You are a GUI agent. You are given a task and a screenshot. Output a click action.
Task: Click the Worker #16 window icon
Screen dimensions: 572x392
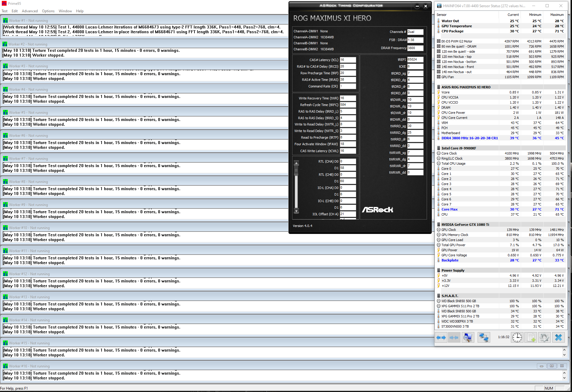(x=5, y=366)
